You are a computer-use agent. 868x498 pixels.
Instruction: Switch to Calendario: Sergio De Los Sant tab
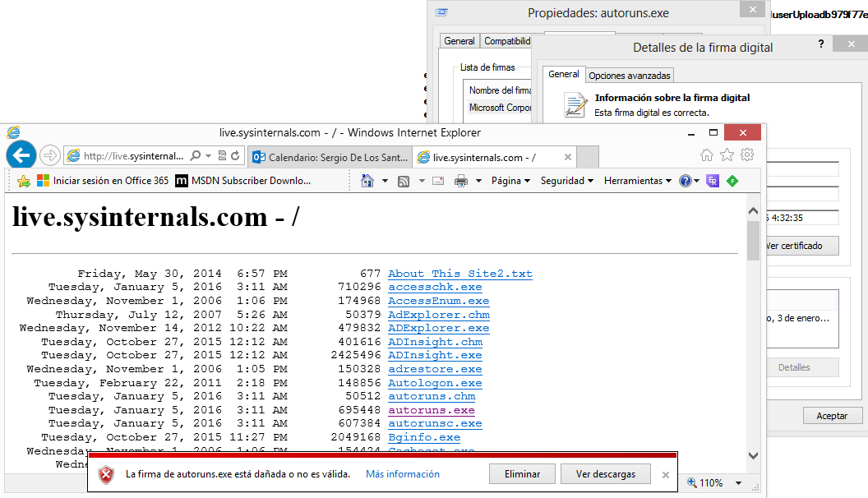[x=330, y=157]
